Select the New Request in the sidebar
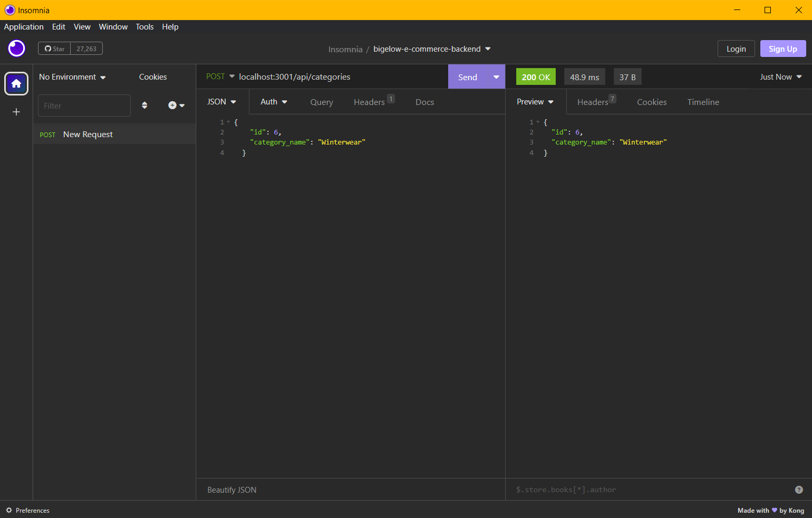The image size is (812, 518). click(88, 134)
